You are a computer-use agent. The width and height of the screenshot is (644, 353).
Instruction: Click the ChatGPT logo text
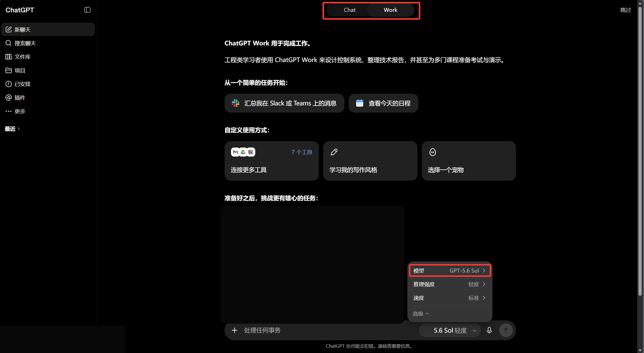(x=20, y=10)
